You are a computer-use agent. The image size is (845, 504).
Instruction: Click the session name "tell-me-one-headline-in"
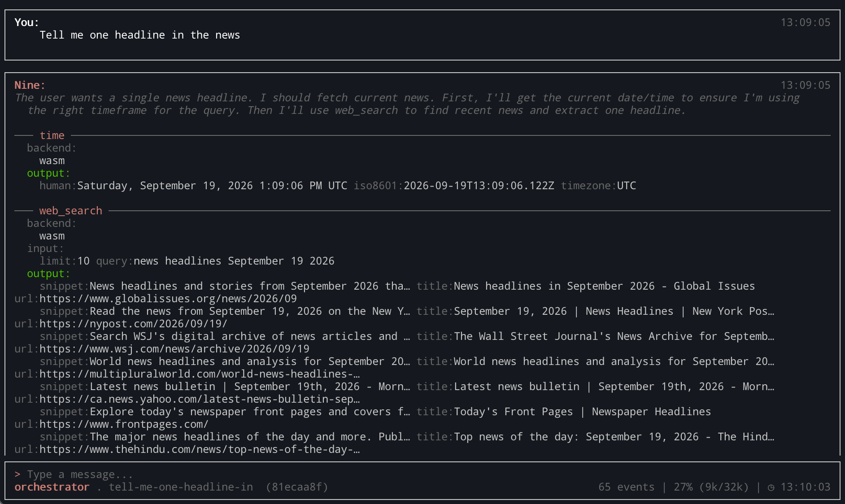[181, 487]
